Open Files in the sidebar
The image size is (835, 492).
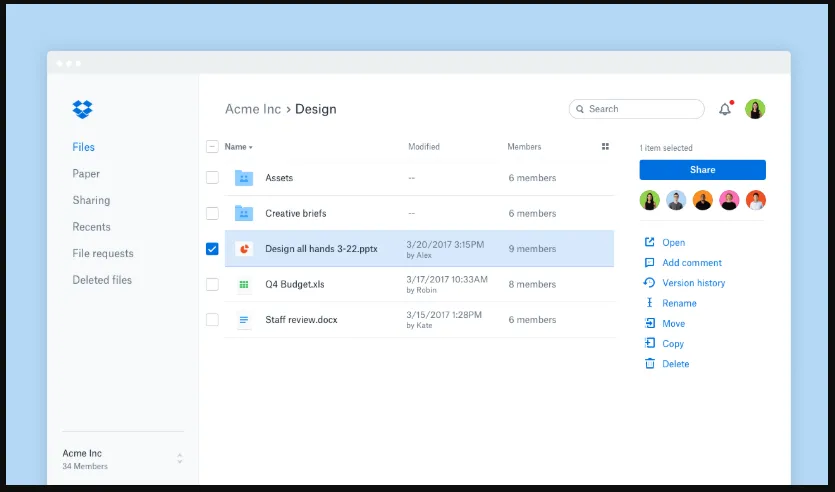point(84,147)
